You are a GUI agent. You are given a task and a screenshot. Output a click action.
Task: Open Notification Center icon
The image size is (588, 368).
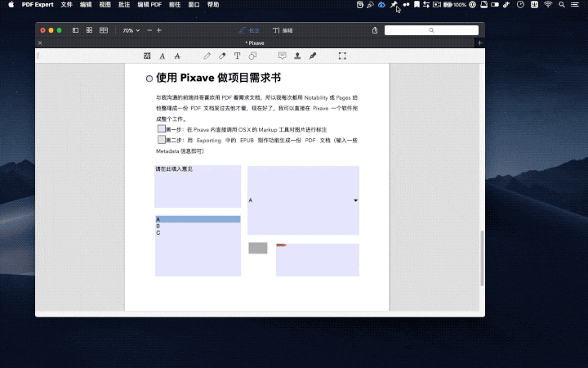tap(575, 5)
